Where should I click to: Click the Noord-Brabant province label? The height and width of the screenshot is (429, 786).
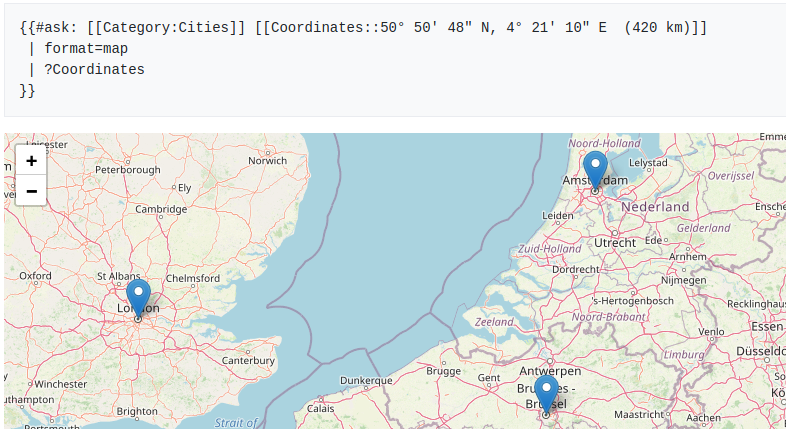click(x=609, y=317)
